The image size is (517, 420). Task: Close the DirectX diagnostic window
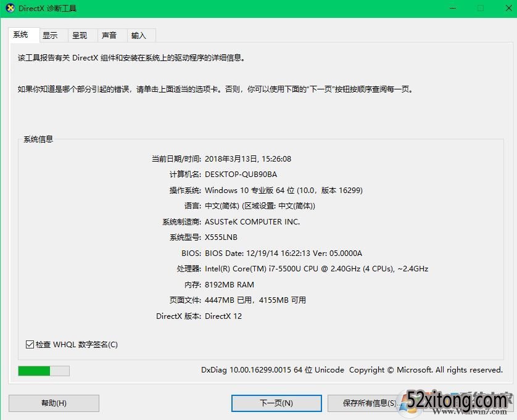509,8
